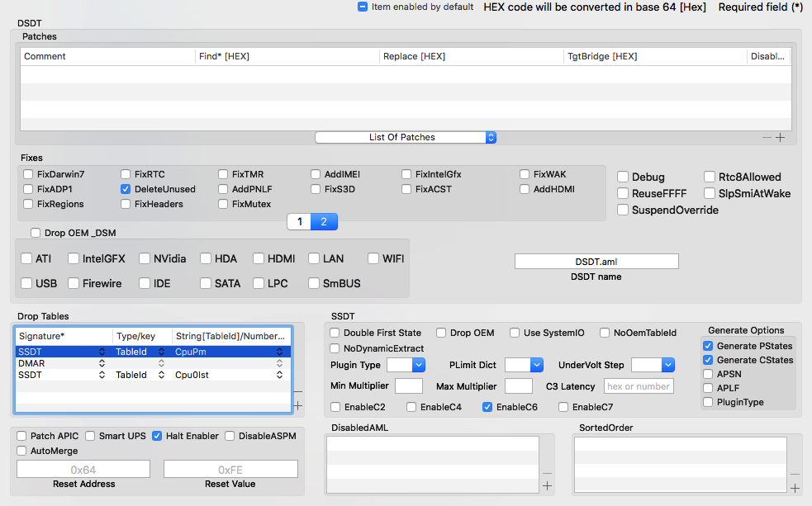Open the List Of Patches dropdown

(405, 137)
